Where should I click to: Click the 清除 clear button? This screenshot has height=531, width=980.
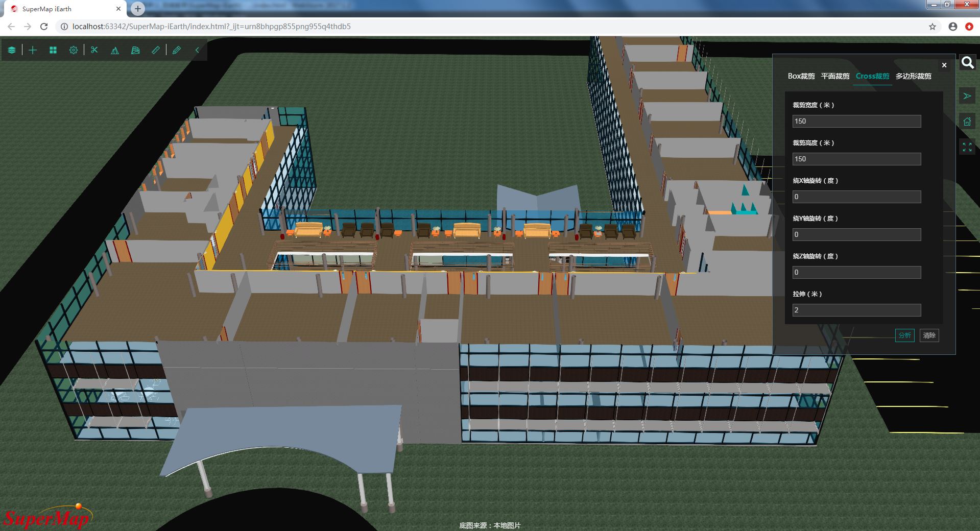[929, 335]
